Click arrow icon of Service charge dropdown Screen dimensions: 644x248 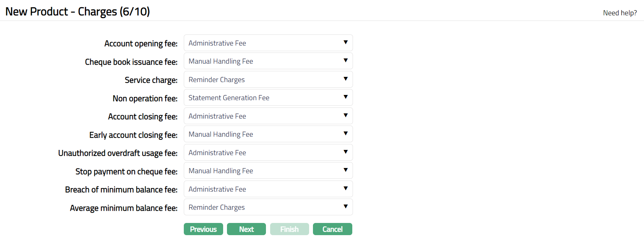[x=346, y=79]
